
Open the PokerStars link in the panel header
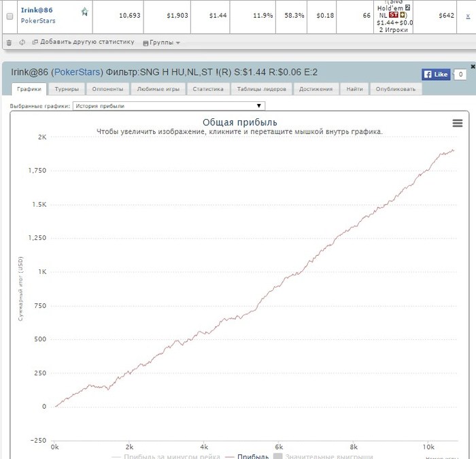(x=78, y=72)
